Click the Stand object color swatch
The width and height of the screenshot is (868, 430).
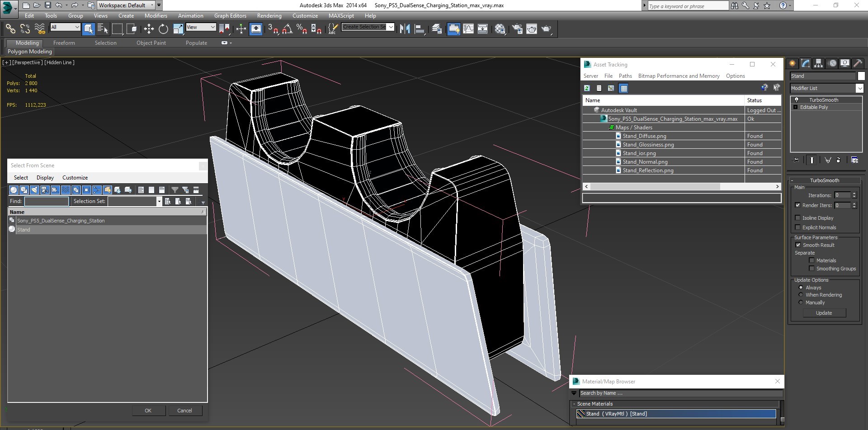(861, 76)
